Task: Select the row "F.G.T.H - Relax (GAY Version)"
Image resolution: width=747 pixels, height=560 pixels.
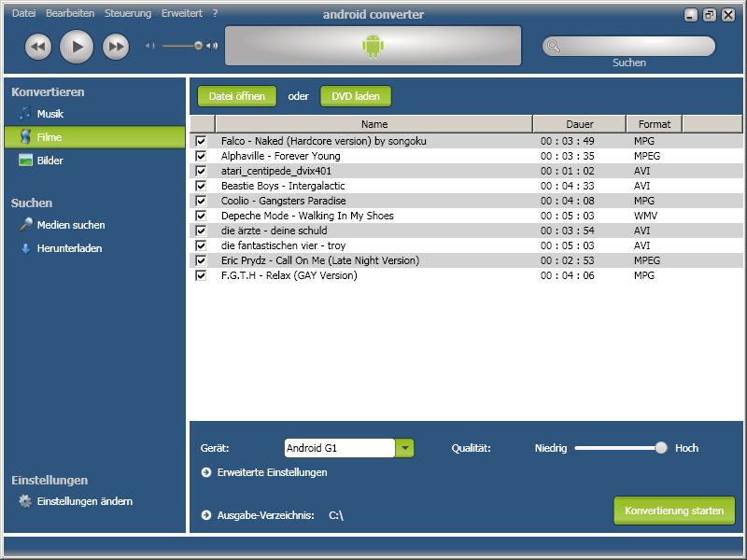Action: click(x=466, y=275)
